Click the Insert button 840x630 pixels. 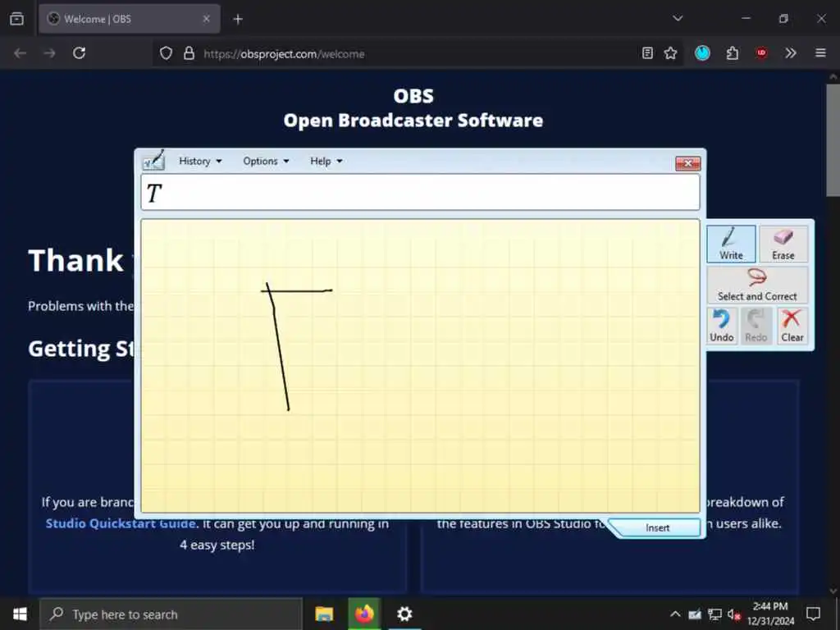657,527
